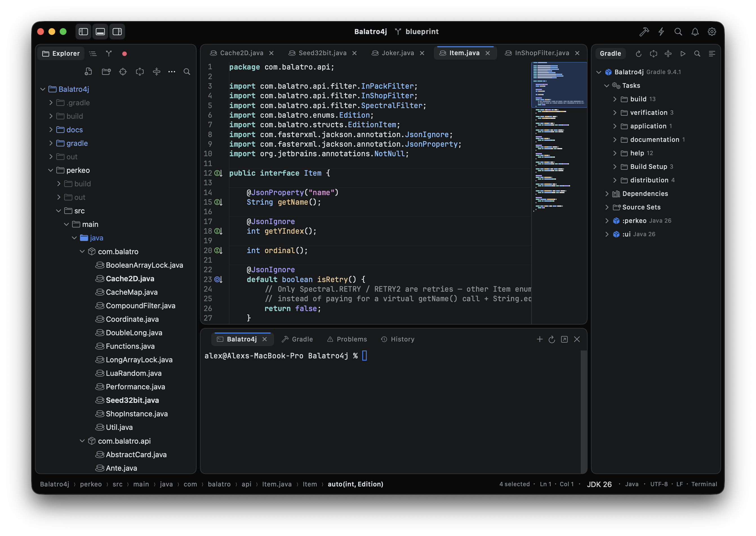Expand the Dependencies node in Gradle
756x536 pixels.
click(x=607, y=194)
